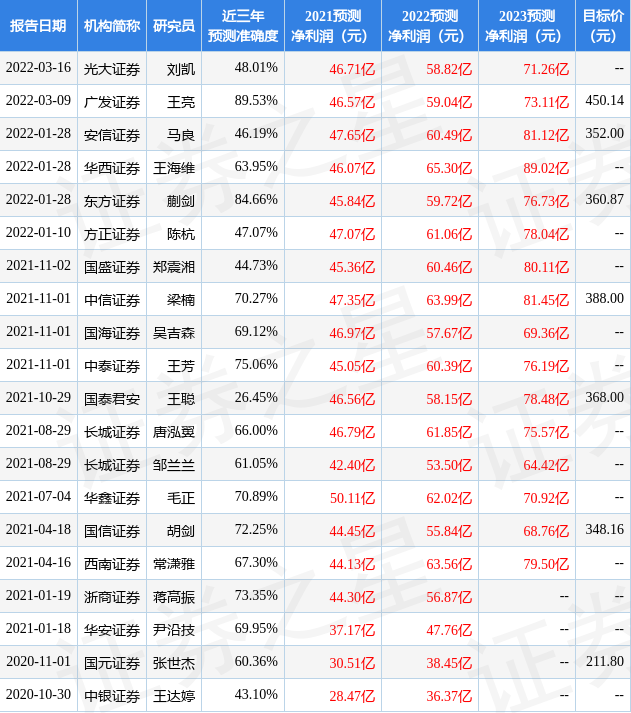Image resolution: width=631 pixels, height=713 pixels.
Task: Click the 目标价 column header
Action: coord(603,26)
